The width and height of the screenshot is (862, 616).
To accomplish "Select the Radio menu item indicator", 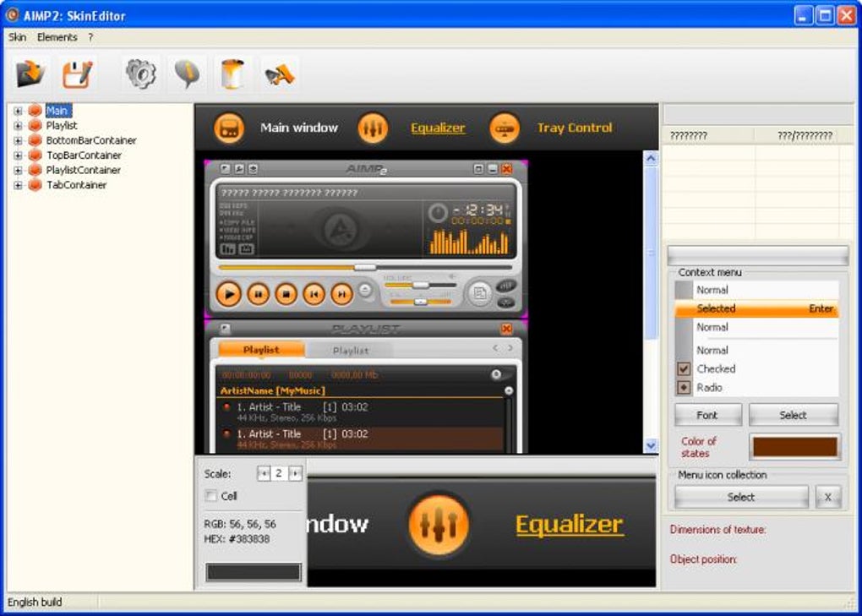I will [684, 387].
